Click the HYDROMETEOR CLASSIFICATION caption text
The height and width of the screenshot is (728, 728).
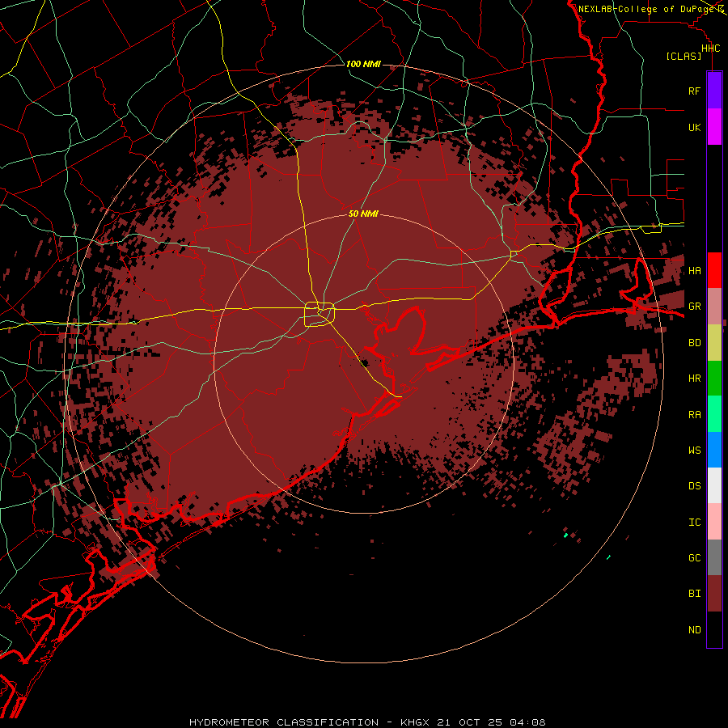(284, 722)
